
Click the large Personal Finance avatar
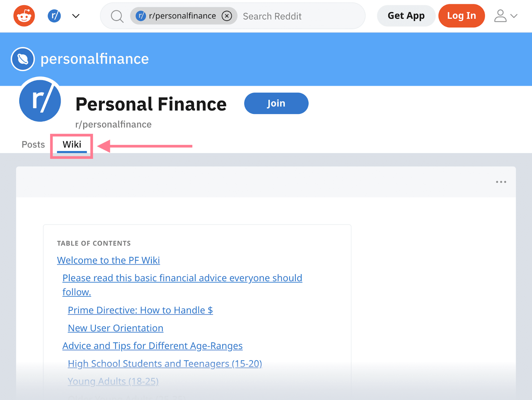pos(40,101)
